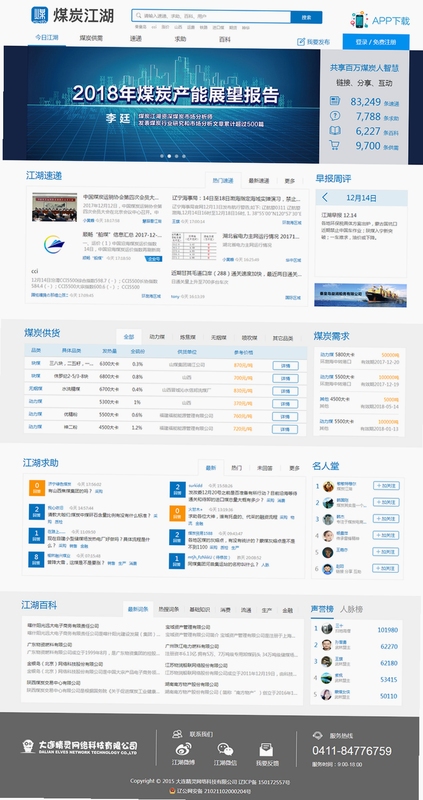Click the 辽公网安备 police badge icon
This screenshot has height=800, width=423.
[x=172, y=790]
